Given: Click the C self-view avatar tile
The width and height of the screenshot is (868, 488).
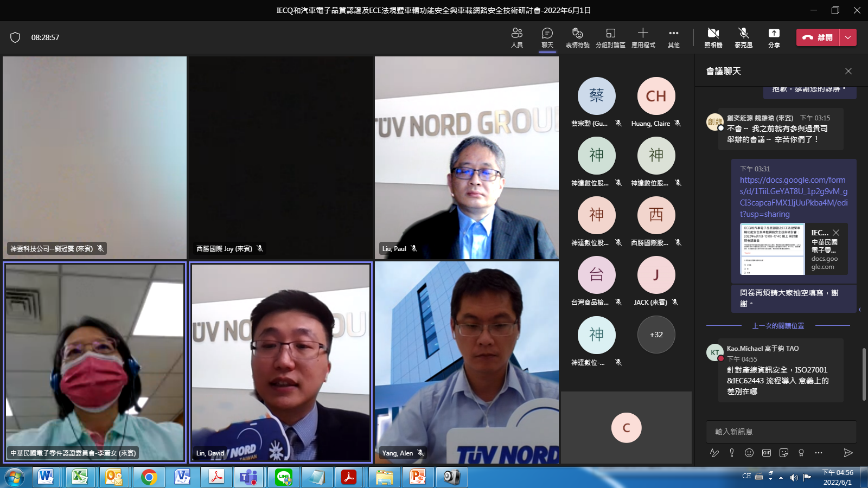Looking at the screenshot, I should (x=627, y=428).
